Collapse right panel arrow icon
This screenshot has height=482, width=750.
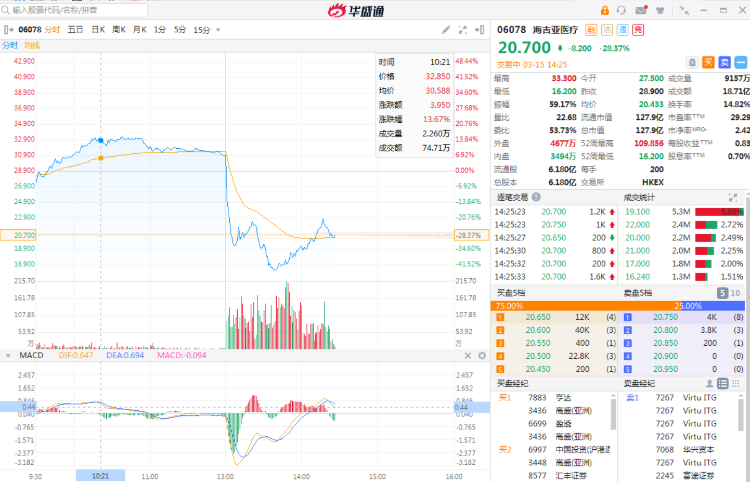coord(480,30)
